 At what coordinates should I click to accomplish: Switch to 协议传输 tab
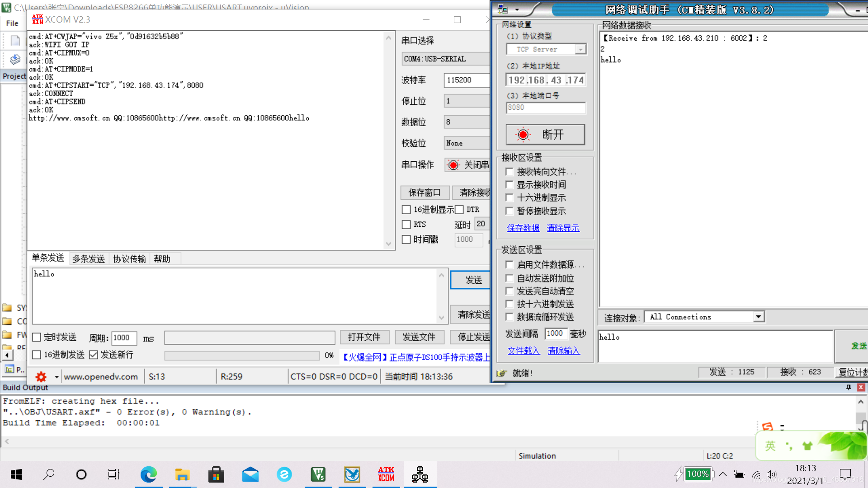pos(129,259)
